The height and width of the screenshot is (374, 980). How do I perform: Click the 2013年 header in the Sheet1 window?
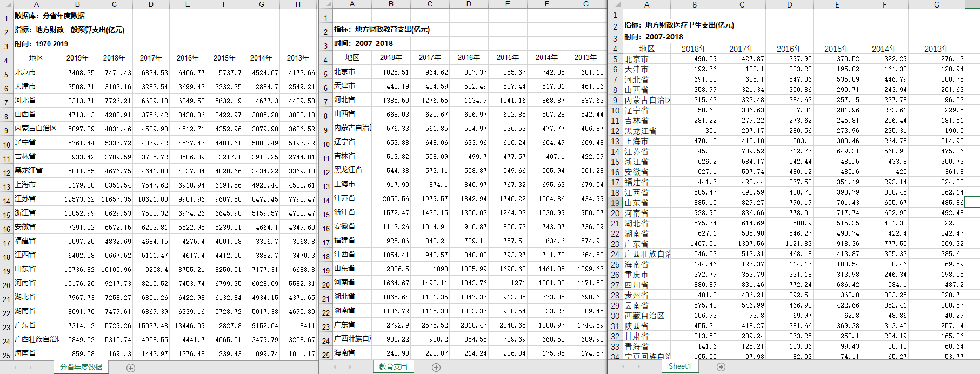coord(936,49)
